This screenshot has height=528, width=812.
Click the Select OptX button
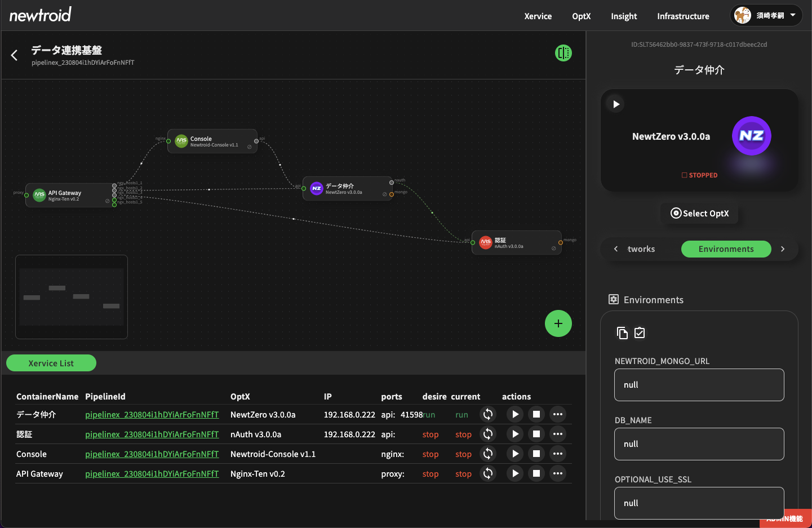pos(699,213)
